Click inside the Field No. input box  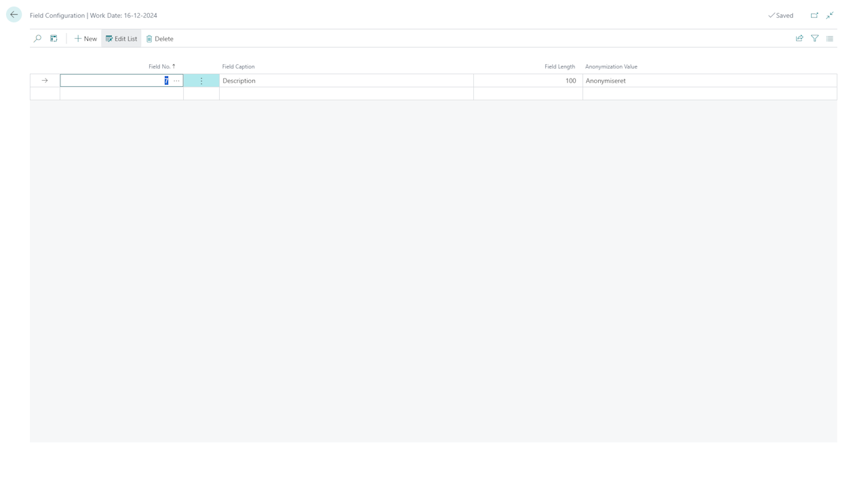[x=115, y=80]
